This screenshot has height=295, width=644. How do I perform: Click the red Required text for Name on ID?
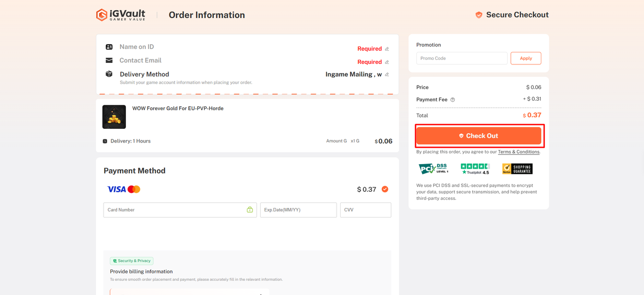point(370,49)
